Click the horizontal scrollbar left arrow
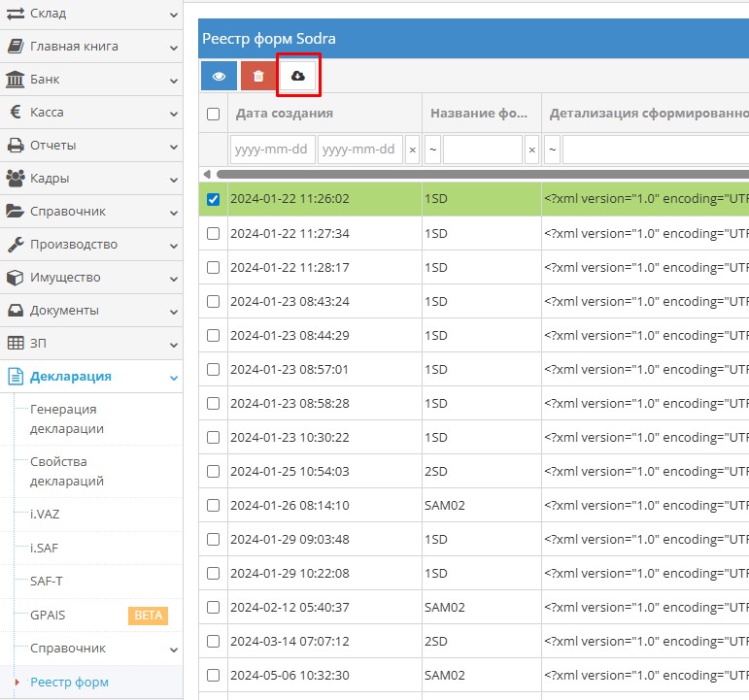749x700 pixels. (205, 174)
